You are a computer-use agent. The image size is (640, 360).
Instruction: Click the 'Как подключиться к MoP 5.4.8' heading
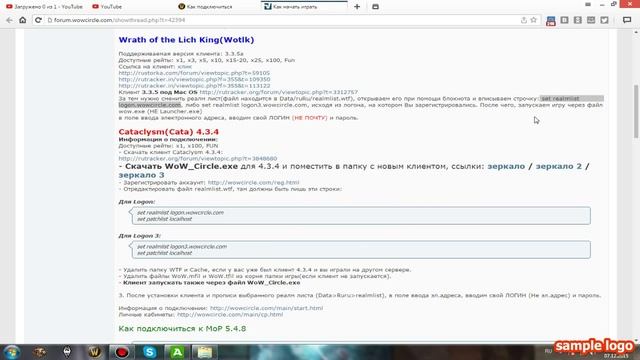pyautogui.click(x=182, y=329)
